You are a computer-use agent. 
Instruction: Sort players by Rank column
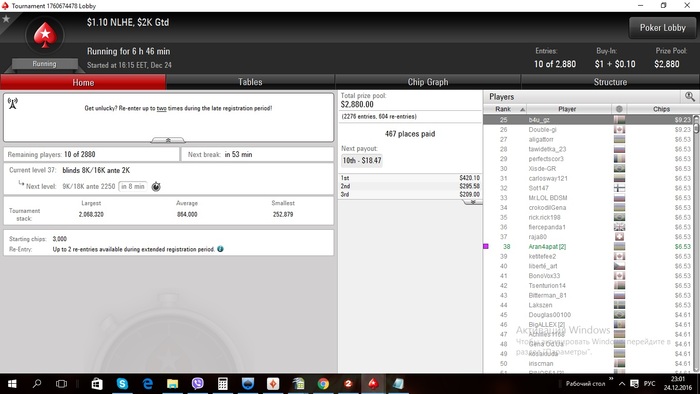point(505,109)
